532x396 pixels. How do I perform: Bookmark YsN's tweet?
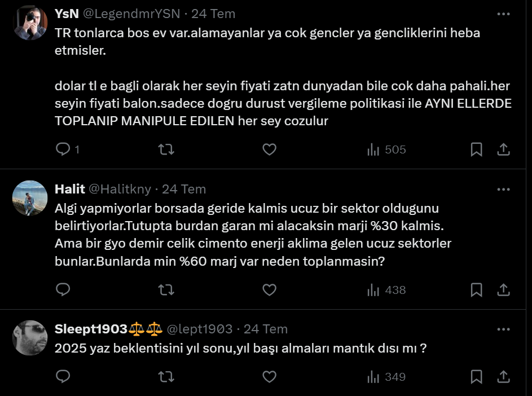point(476,149)
